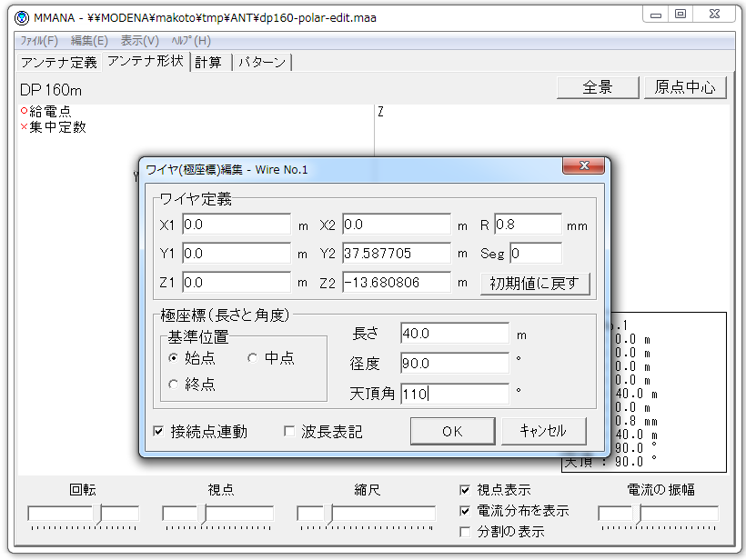Open the 編集(E) menu
This screenshot has height=560, width=746.
tap(89, 41)
